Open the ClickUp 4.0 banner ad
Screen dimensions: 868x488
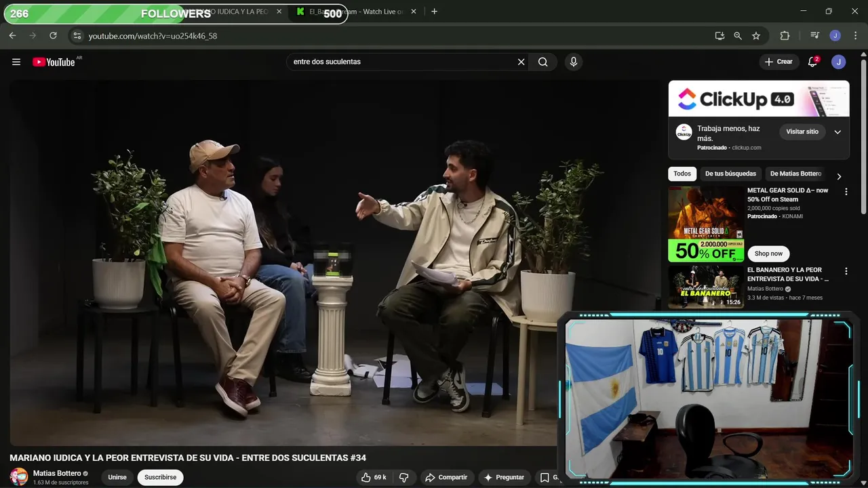tap(759, 99)
